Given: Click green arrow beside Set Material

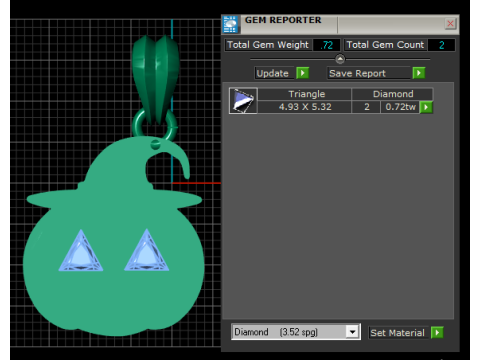Looking at the screenshot, I should 437,333.
